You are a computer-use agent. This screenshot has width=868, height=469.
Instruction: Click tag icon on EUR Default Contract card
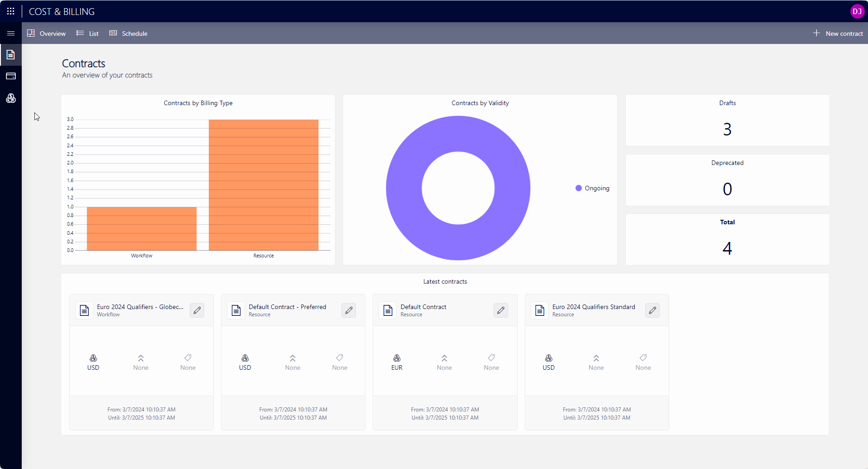pos(491,358)
